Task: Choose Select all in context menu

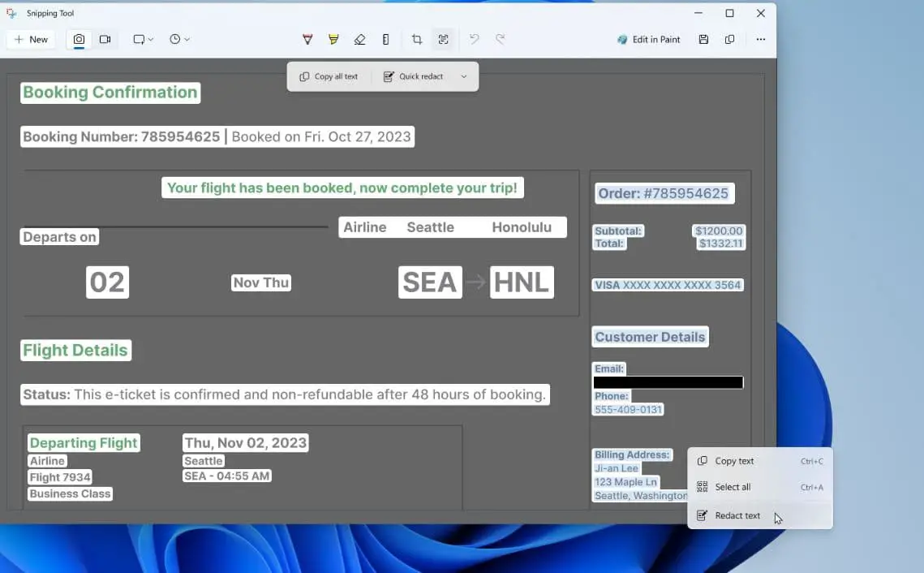Action: pos(760,487)
